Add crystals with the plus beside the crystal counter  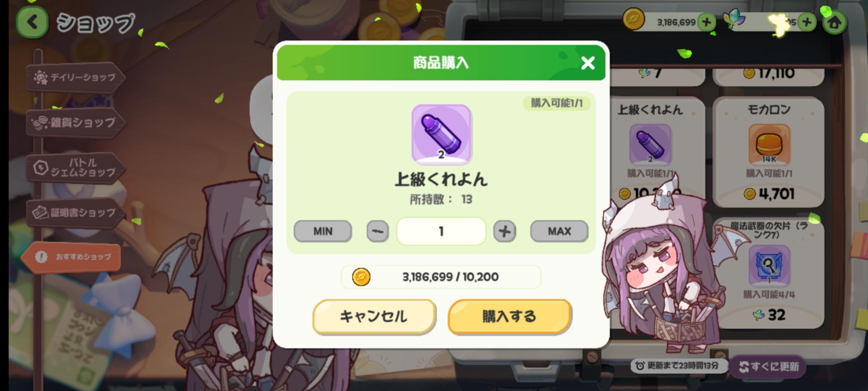807,22
